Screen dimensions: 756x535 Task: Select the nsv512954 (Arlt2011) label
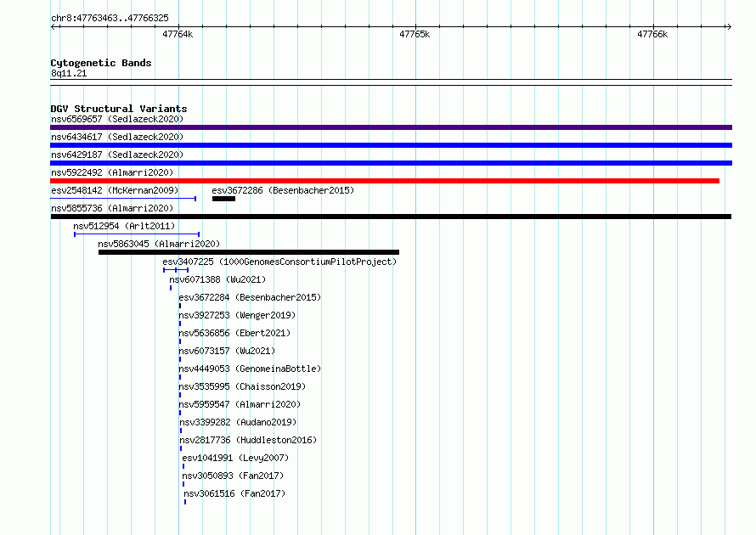tap(124, 226)
